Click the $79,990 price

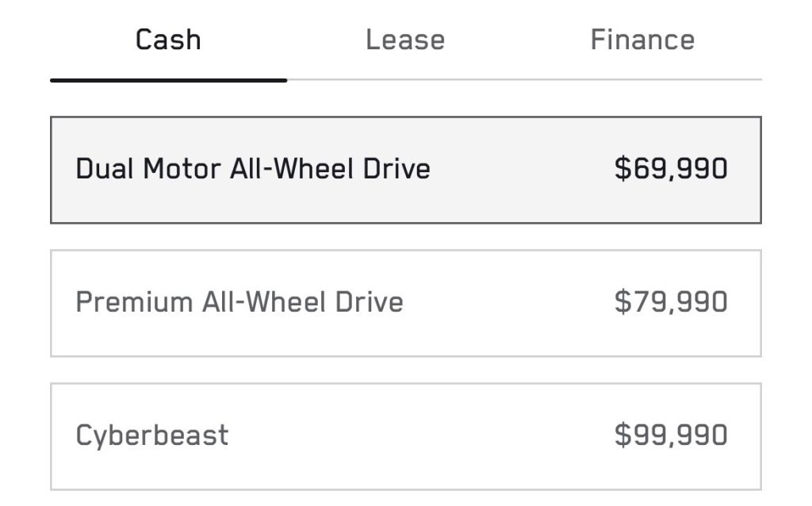point(671,302)
